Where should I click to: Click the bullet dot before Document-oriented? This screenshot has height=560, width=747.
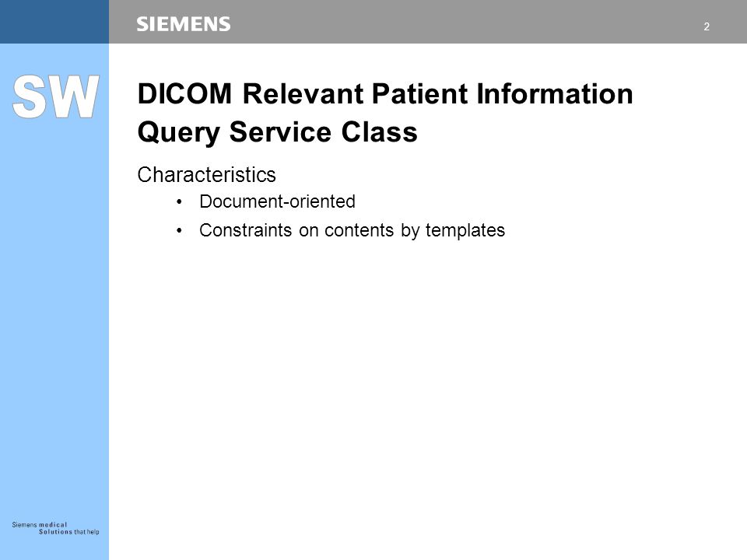[179, 202]
